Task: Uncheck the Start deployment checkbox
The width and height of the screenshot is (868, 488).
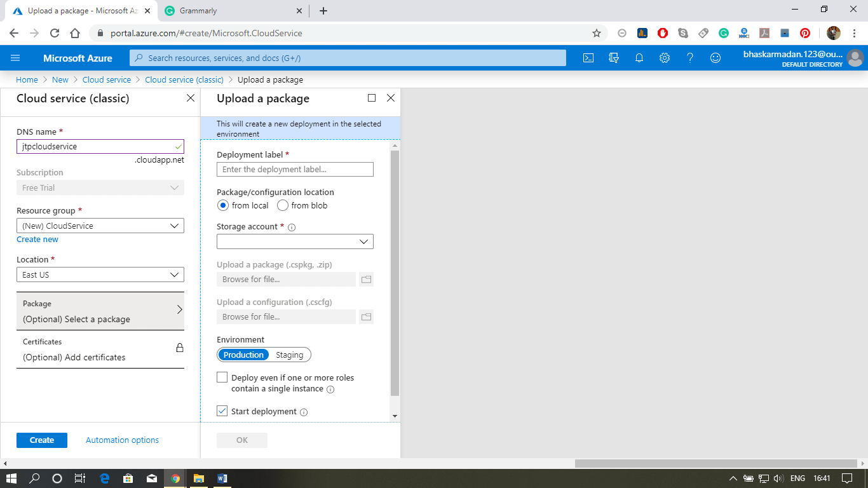Action: click(x=222, y=411)
